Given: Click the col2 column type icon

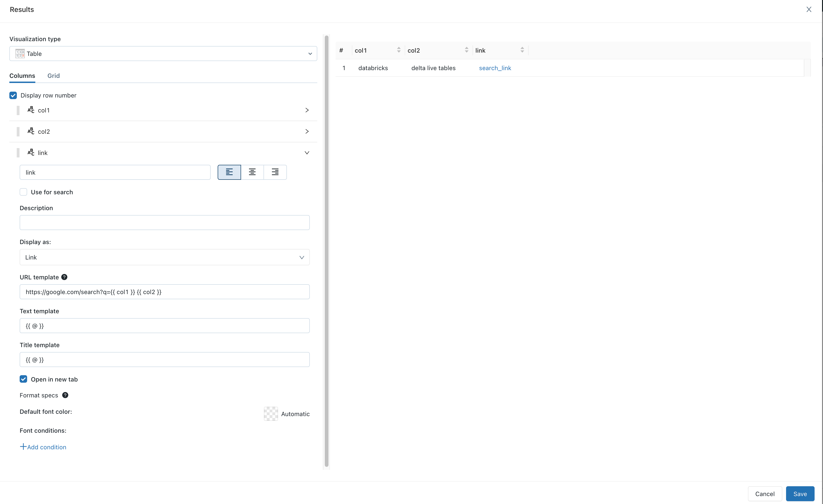Looking at the screenshot, I should (x=31, y=131).
